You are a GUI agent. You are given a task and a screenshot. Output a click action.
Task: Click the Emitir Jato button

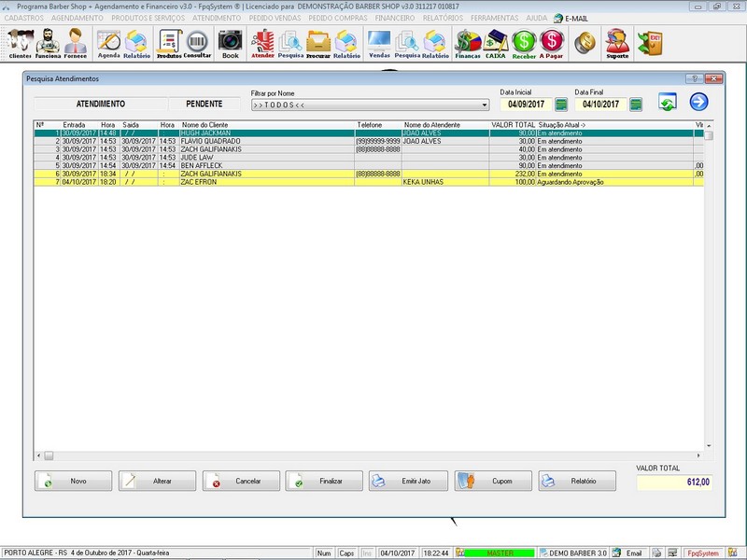[408, 481]
